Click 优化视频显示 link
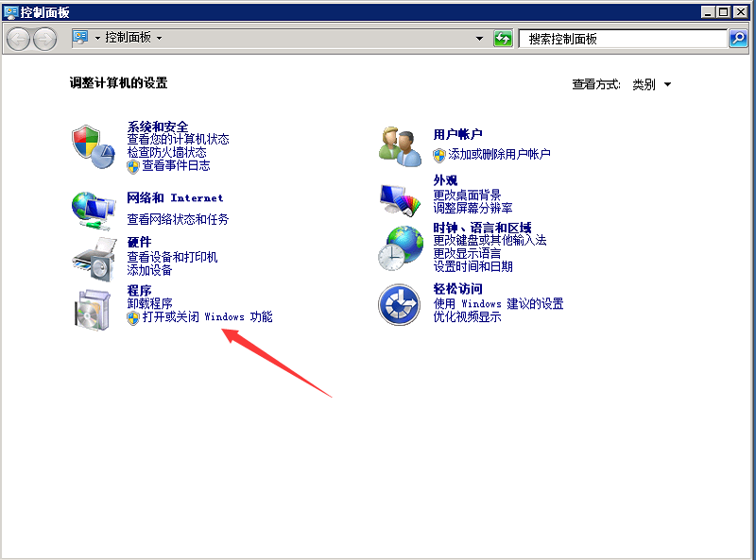Image resolution: width=756 pixels, height=560 pixels. point(467,316)
